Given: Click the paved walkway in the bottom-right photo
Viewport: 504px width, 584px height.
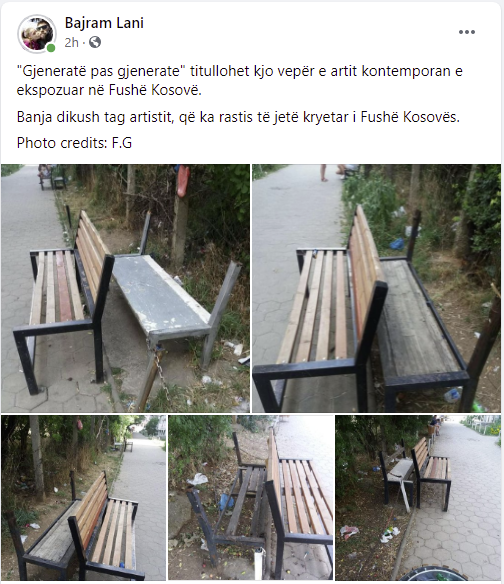Looking at the screenshot, I should (466, 521).
